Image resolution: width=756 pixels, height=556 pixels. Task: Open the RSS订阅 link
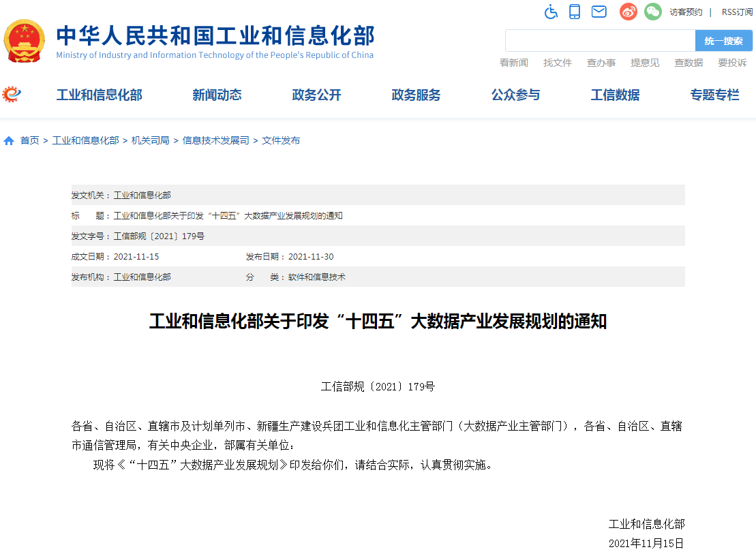pyautogui.click(x=737, y=12)
